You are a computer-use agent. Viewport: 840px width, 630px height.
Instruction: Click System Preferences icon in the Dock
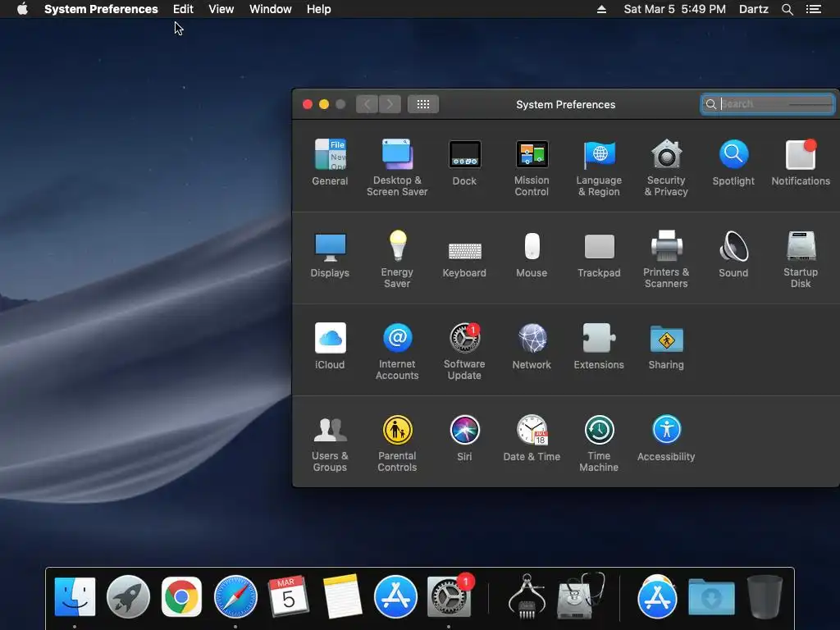point(449,597)
